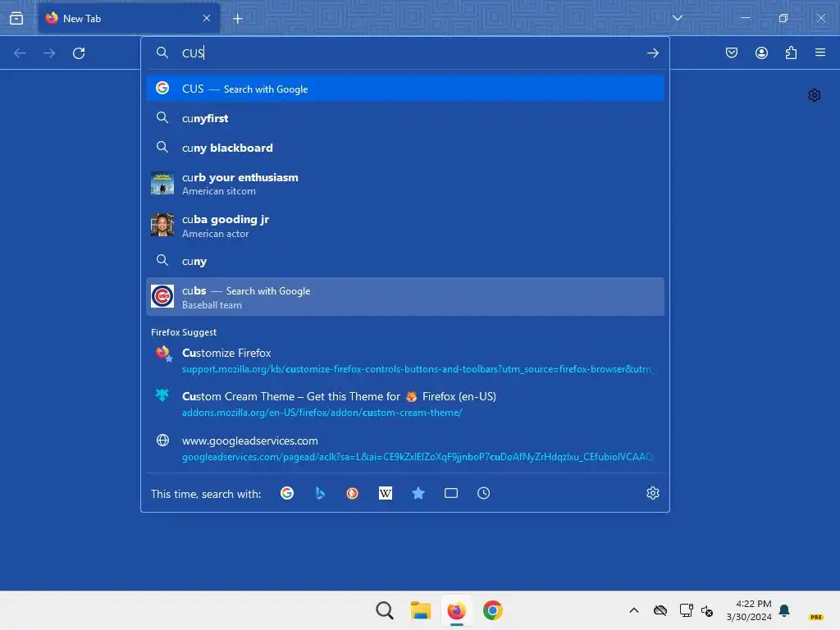Go back with the back arrow

tap(20, 53)
